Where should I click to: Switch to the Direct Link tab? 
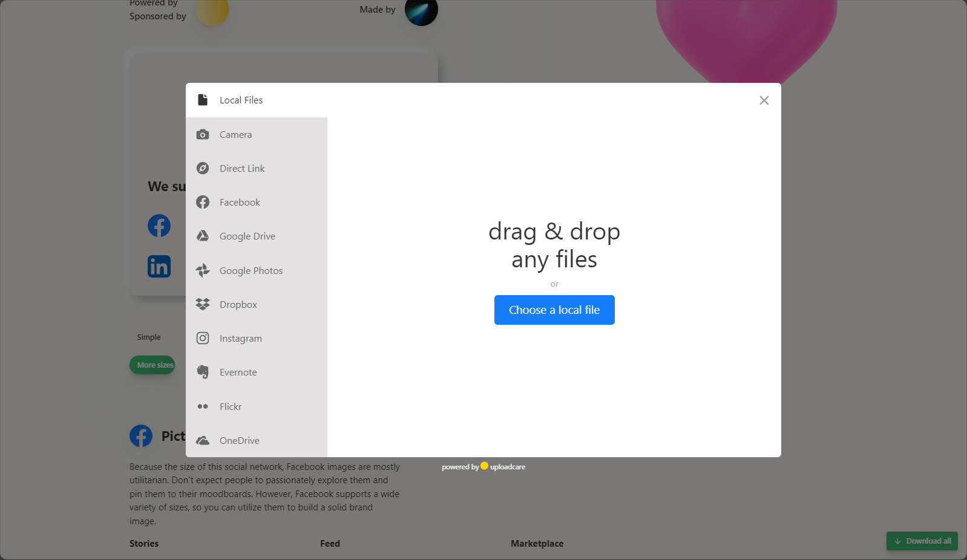(257, 168)
